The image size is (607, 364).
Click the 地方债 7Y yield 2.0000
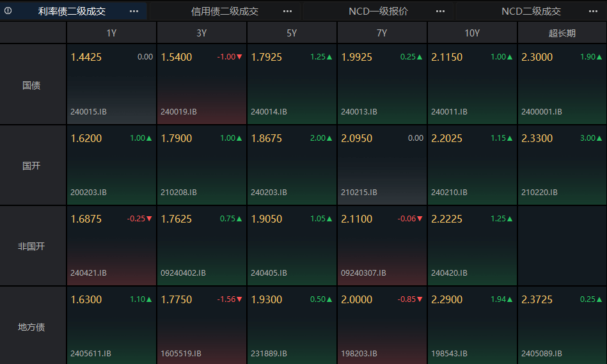[x=356, y=299]
